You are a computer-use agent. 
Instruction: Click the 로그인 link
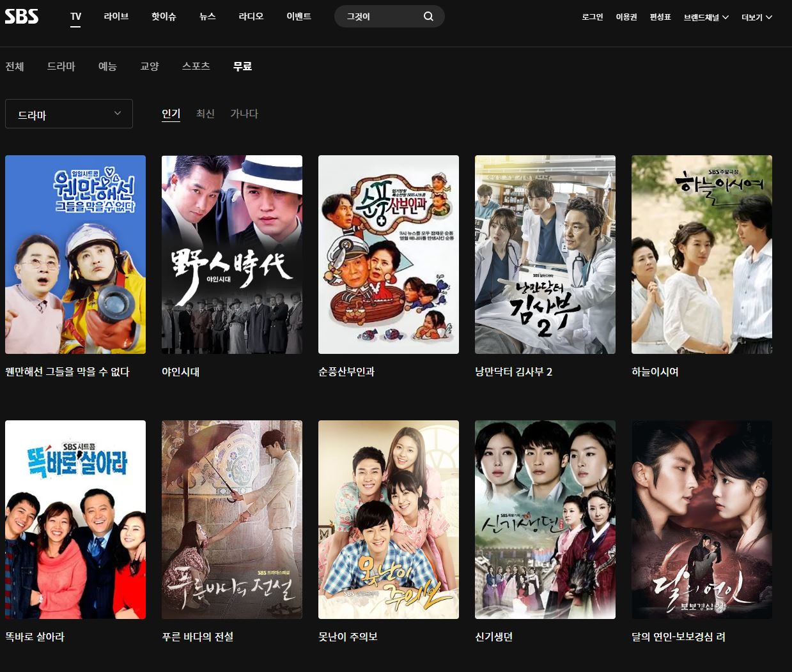point(593,17)
